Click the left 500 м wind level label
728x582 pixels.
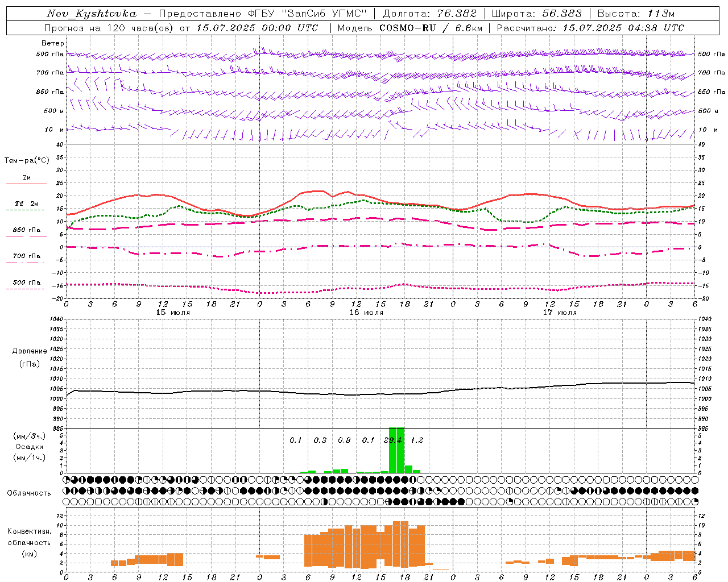coord(54,111)
